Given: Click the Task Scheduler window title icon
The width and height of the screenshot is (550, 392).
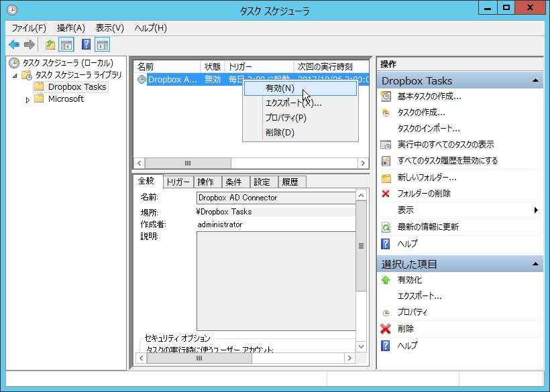Looking at the screenshot, I should click(12, 10).
